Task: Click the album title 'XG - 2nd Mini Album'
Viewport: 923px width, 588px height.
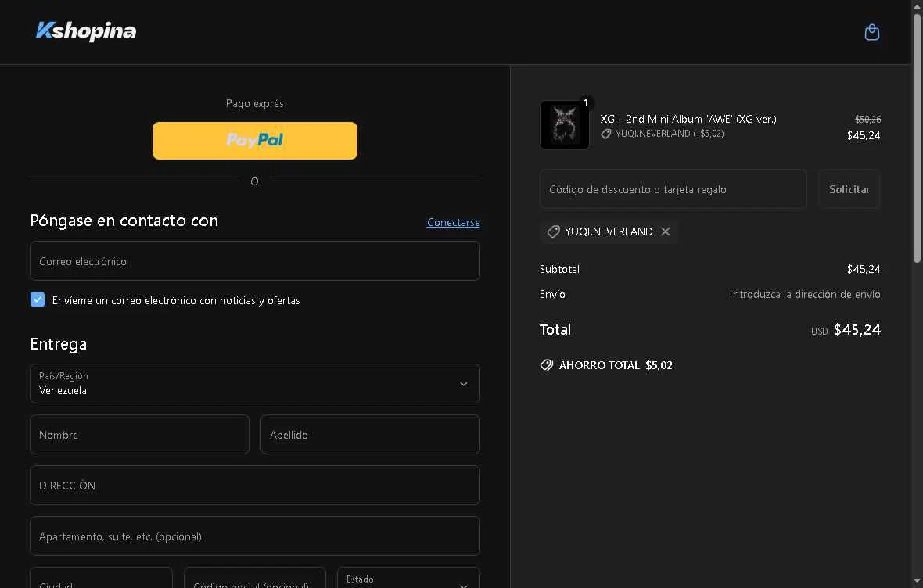Action: (688, 119)
